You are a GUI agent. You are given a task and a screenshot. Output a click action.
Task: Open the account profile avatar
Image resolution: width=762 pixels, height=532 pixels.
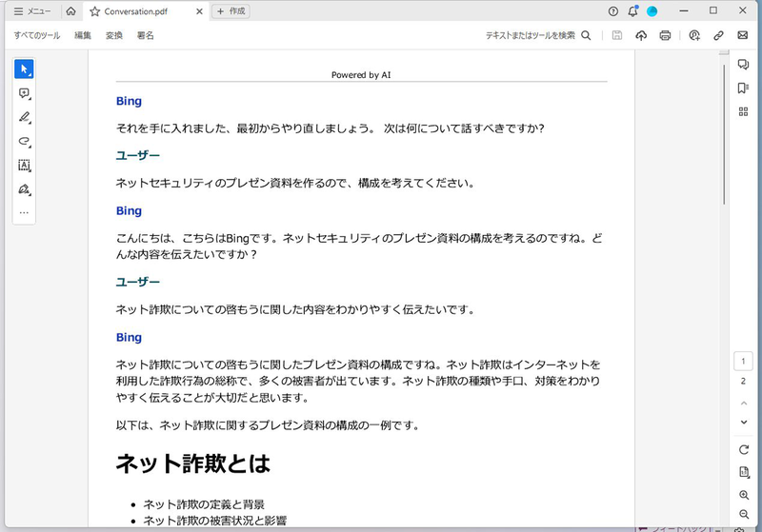(652, 11)
